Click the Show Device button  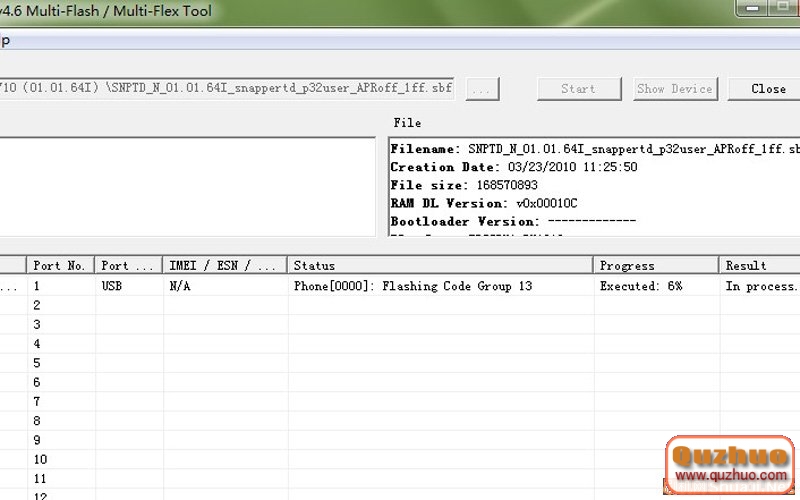tap(675, 89)
